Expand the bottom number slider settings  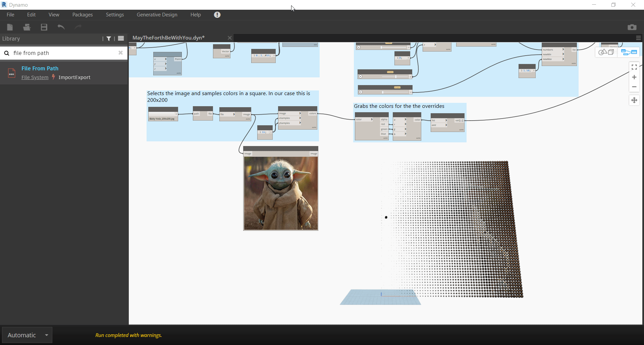click(361, 92)
